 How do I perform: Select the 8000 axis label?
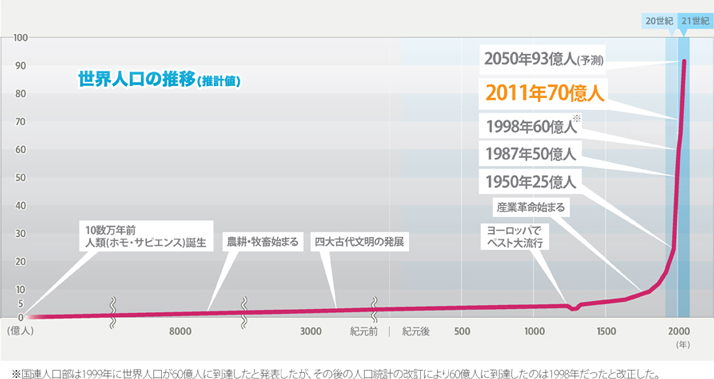[180, 331]
